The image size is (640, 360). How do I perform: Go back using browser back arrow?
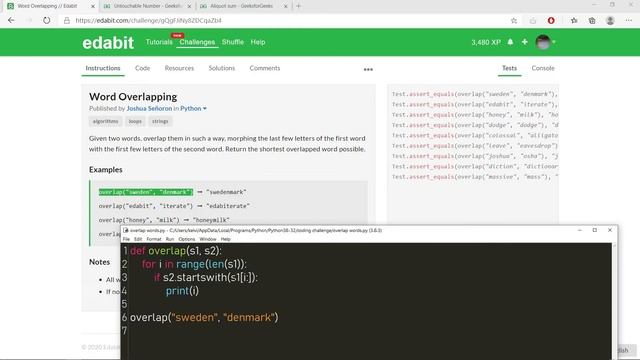pyautogui.click(x=11, y=20)
